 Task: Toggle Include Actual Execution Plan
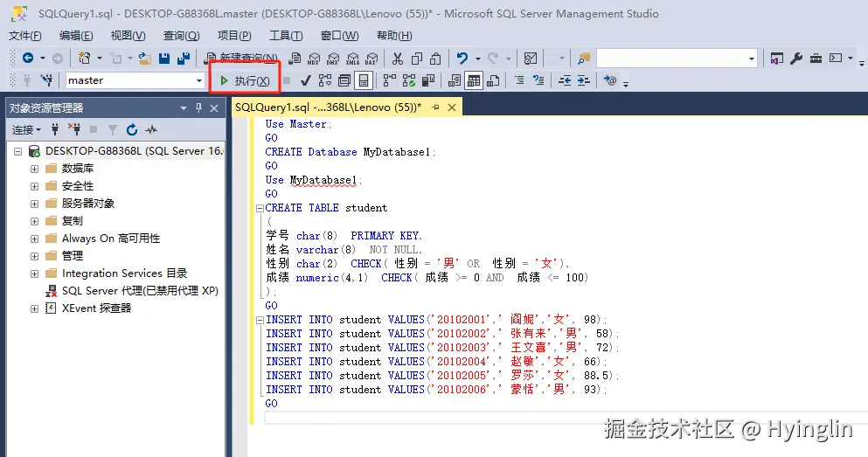click(x=390, y=80)
